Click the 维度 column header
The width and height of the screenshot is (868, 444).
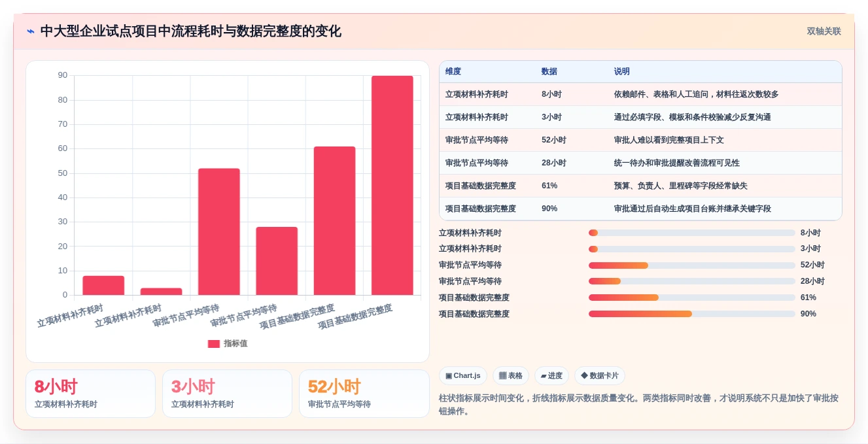[x=453, y=71]
